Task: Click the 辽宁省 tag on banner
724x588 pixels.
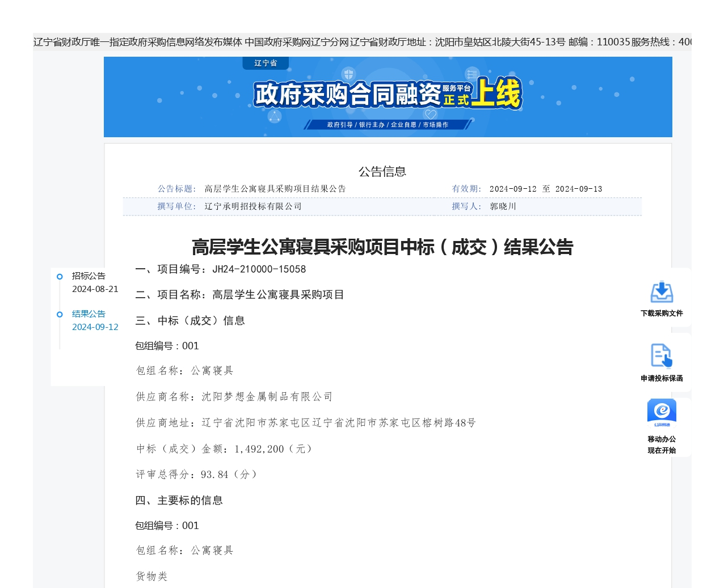Action: (x=266, y=63)
